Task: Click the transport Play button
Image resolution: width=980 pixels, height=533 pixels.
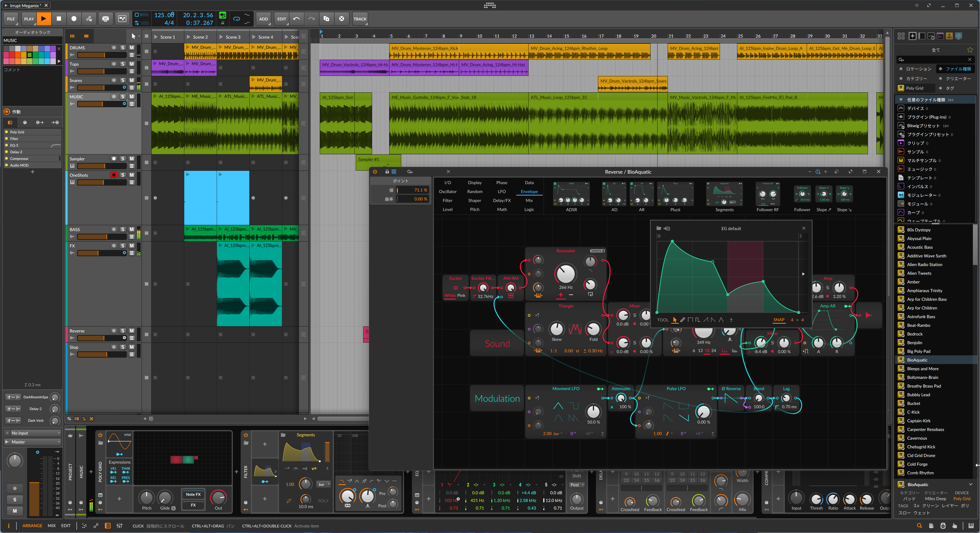Action: coord(44,19)
